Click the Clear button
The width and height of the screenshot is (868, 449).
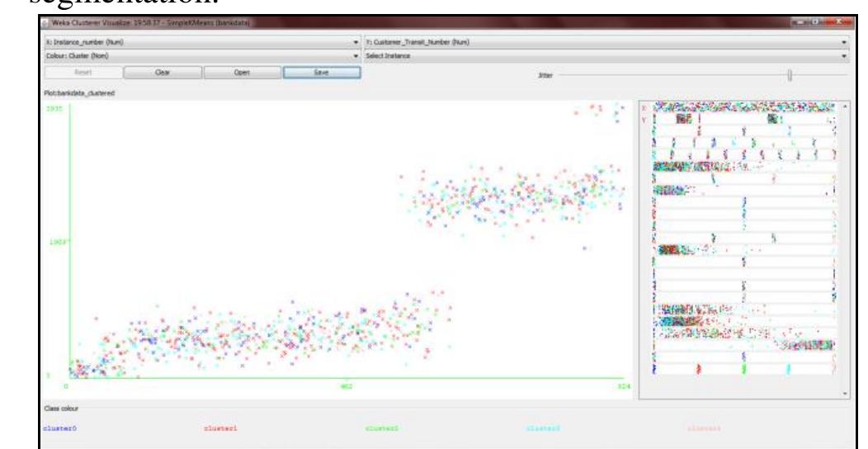(163, 73)
